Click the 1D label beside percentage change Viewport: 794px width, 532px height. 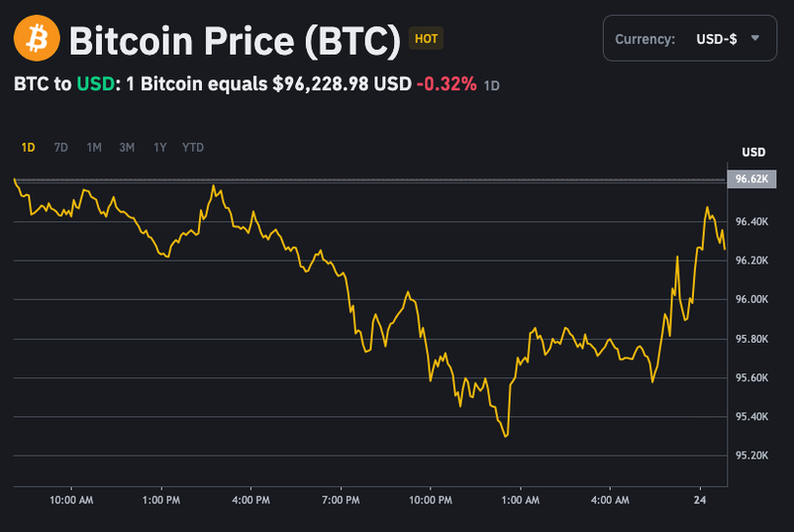click(x=492, y=85)
